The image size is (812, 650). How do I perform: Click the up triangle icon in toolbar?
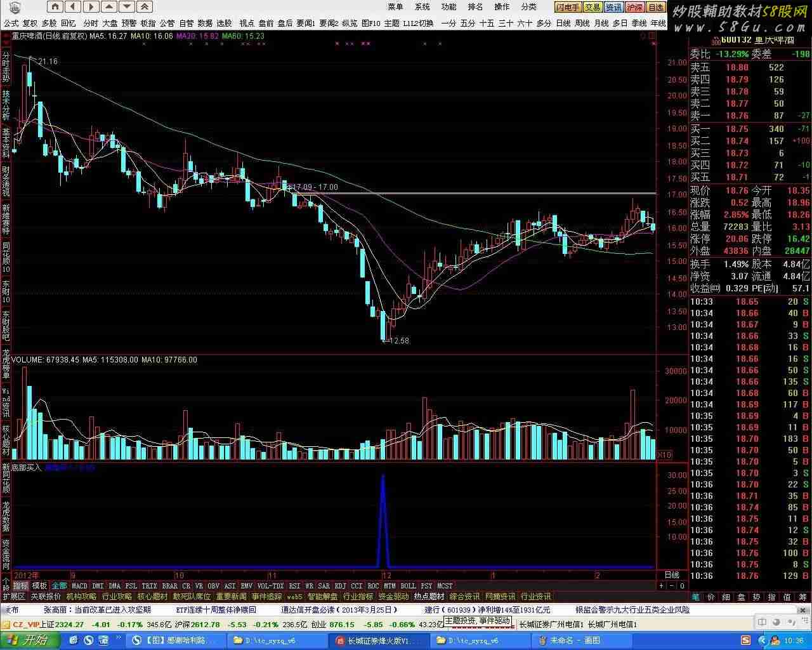click(109, 7)
